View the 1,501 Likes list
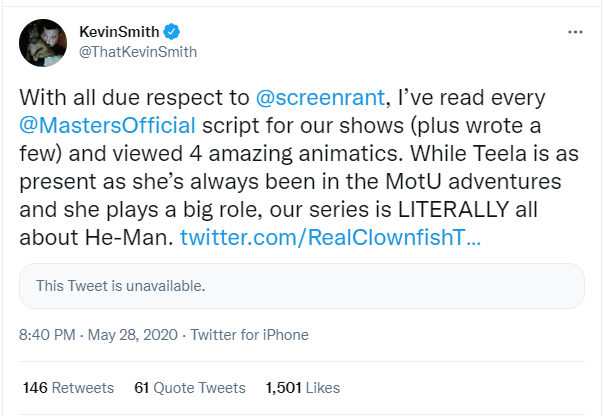This screenshot has height=416, width=604. [302, 388]
